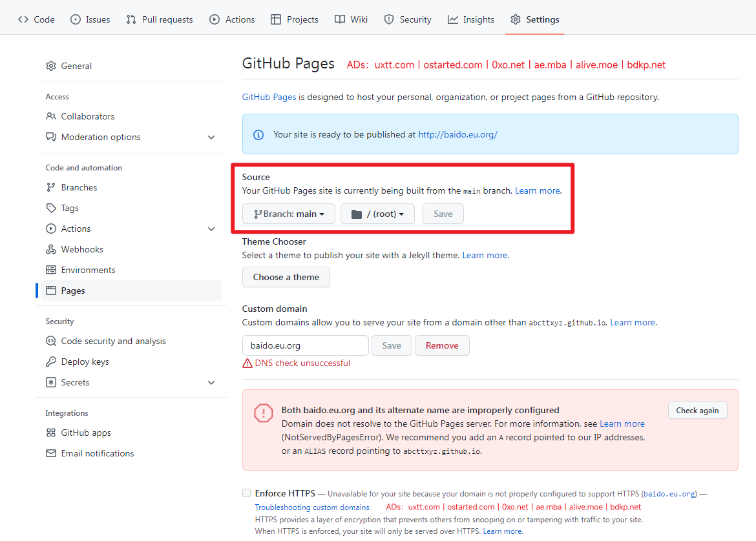This screenshot has height=541, width=756.
Task: Click Learn more under Theme Chooser
Action: pyautogui.click(x=485, y=255)
